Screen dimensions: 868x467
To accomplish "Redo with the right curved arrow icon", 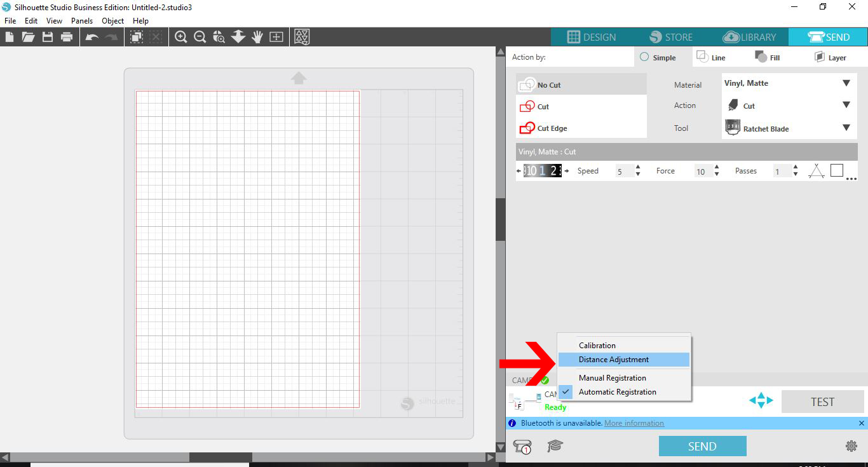I will (111, 37).
